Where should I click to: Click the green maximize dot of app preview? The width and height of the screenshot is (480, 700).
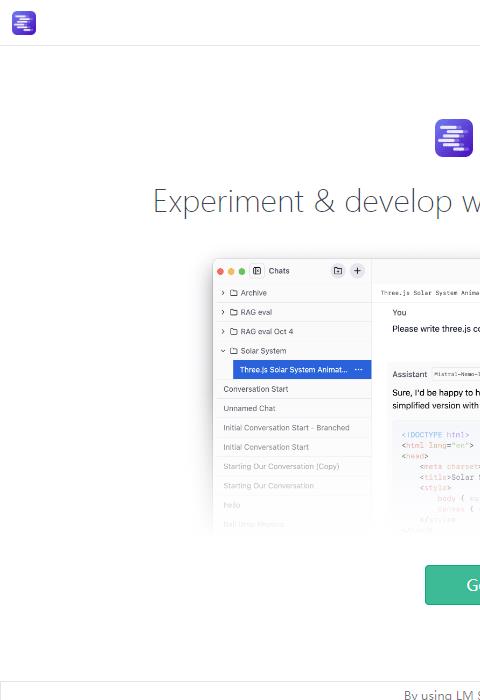pos(242,271)
